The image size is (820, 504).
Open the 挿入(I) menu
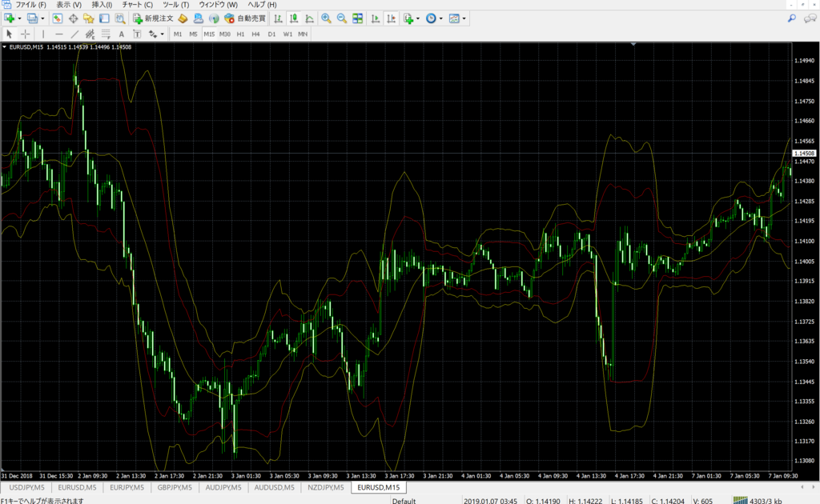pos(102,5)
